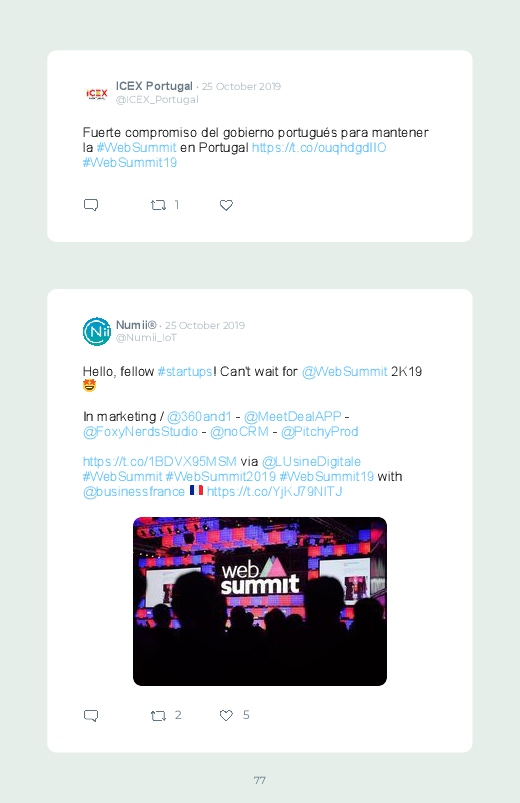Click the reply icon on Numii tweet
520x803 pixels.
pyautogui.click(x=91, y=715)
